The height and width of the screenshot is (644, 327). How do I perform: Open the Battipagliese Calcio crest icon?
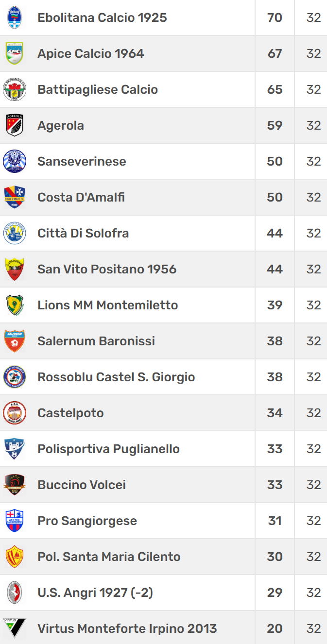coord(15,89)
